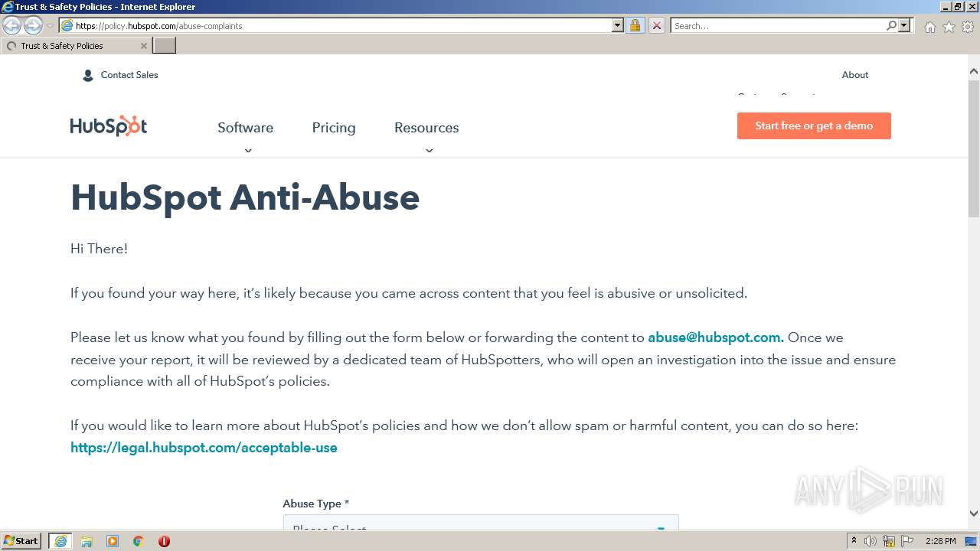Open the Software navigation menu
This screenshot has width=980, height=551.
(x=245, y=128)
